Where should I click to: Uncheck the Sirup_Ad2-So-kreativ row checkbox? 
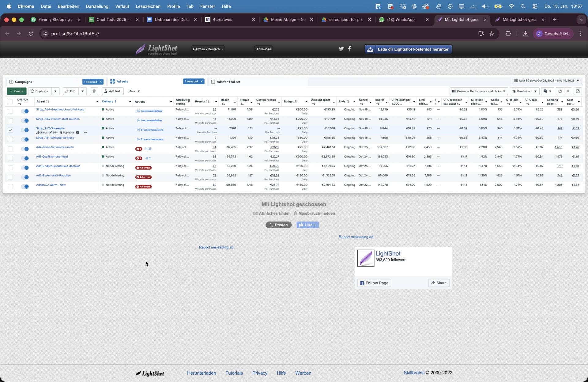click(x=10, y=130)
